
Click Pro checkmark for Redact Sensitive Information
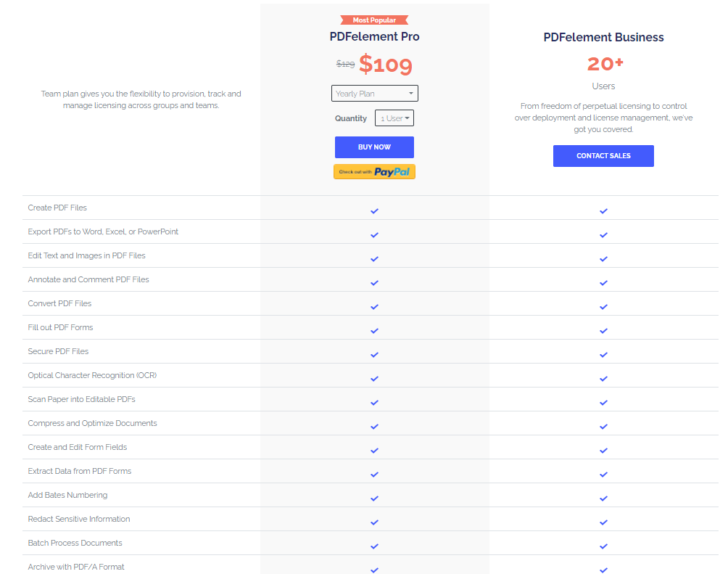[374, 522]
